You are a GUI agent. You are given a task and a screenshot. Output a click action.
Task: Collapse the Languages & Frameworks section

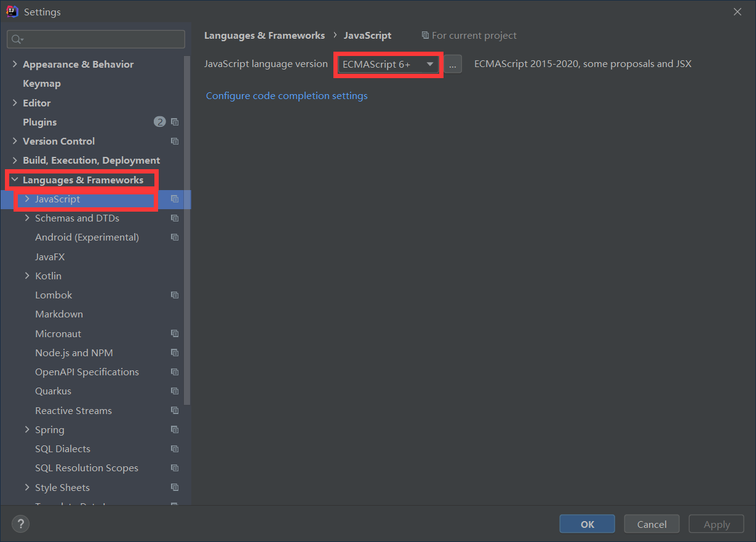(15, 180)
